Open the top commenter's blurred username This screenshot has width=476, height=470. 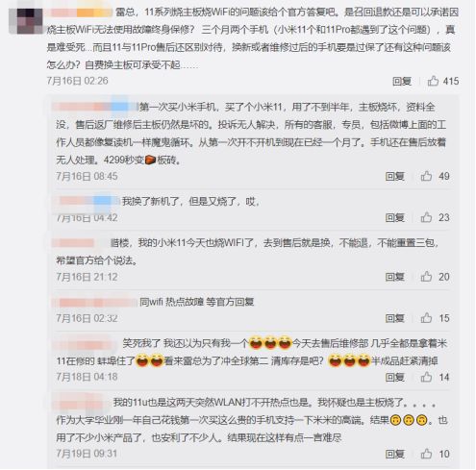click(80, 12)
